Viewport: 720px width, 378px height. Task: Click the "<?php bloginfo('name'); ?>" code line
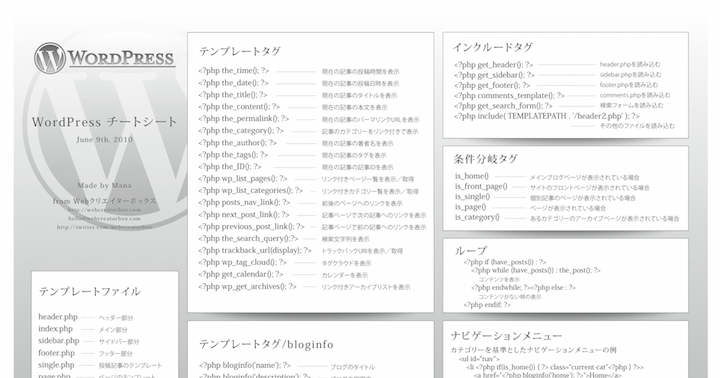pyautogui.click(x=245, y=366)
